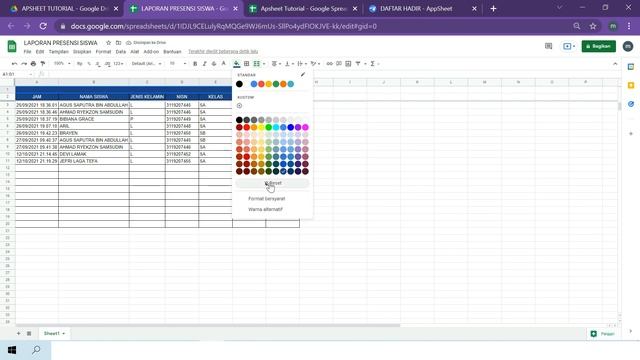Toggle bold formatting
Screen dimensions: 640x360
[195, 64]
